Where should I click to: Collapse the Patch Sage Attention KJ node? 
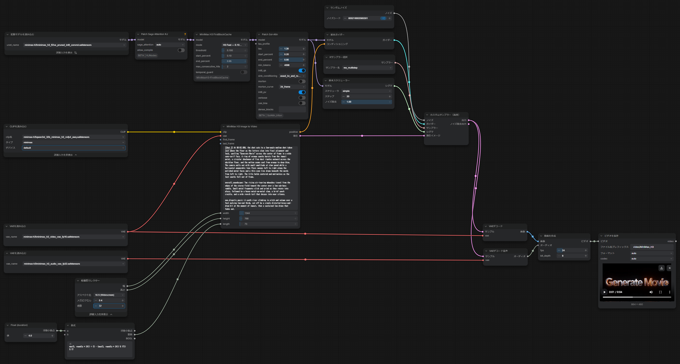(138, 34)
